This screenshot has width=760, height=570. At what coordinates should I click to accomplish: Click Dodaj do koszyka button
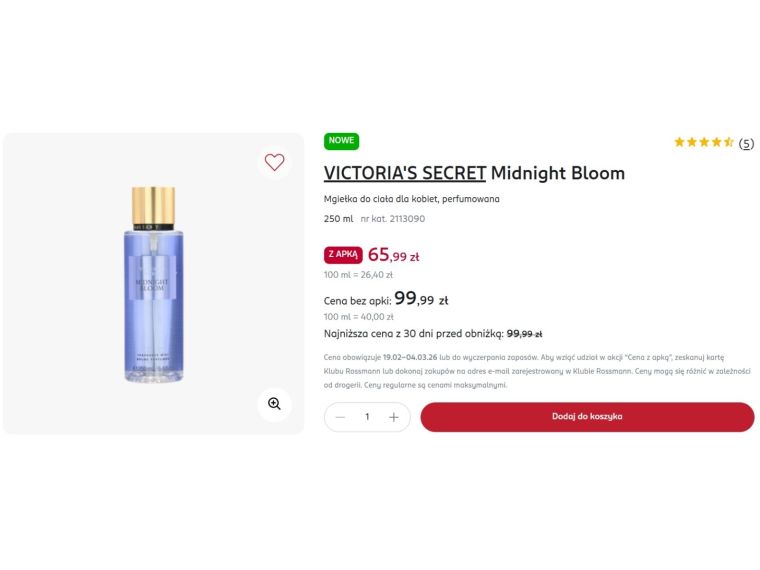587,417
